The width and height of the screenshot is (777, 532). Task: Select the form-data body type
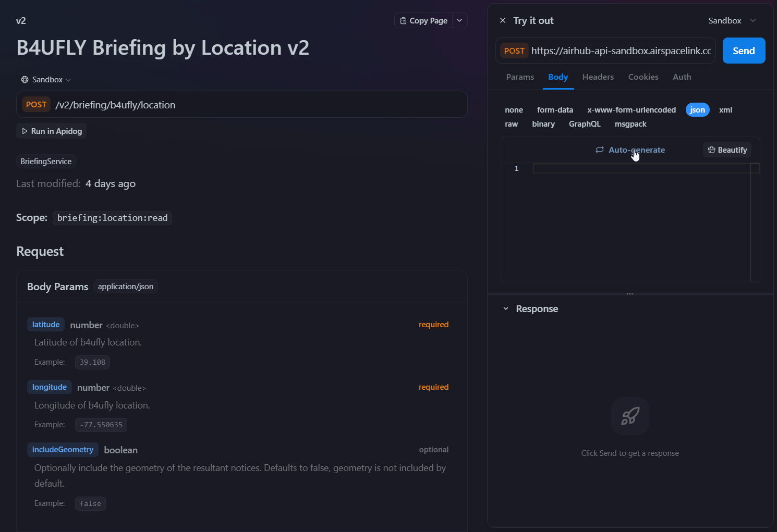point(555,110)
